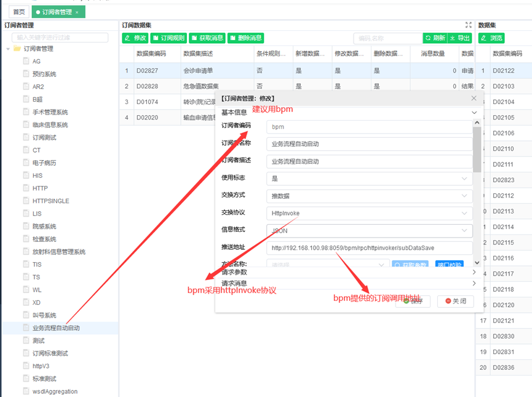Click the file icon beside 电子病历
The height and width of the screenshot is (397, 532).
(26, 162)
